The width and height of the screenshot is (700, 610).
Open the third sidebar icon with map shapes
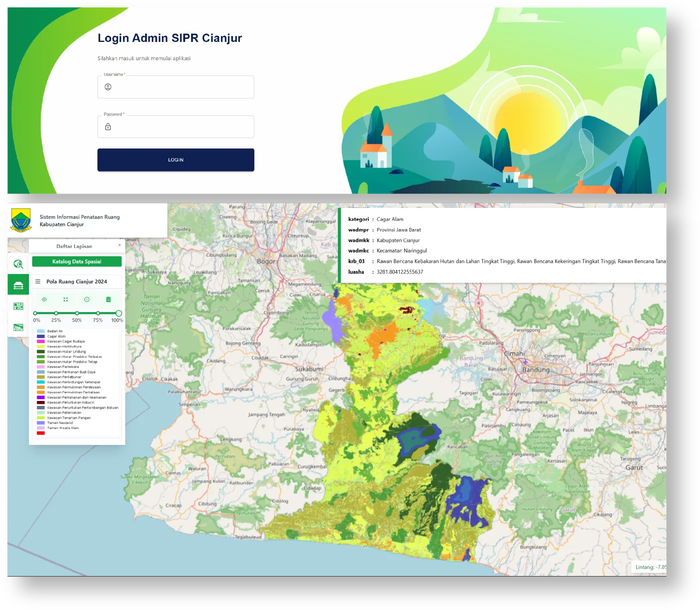(x=18, y=306)
